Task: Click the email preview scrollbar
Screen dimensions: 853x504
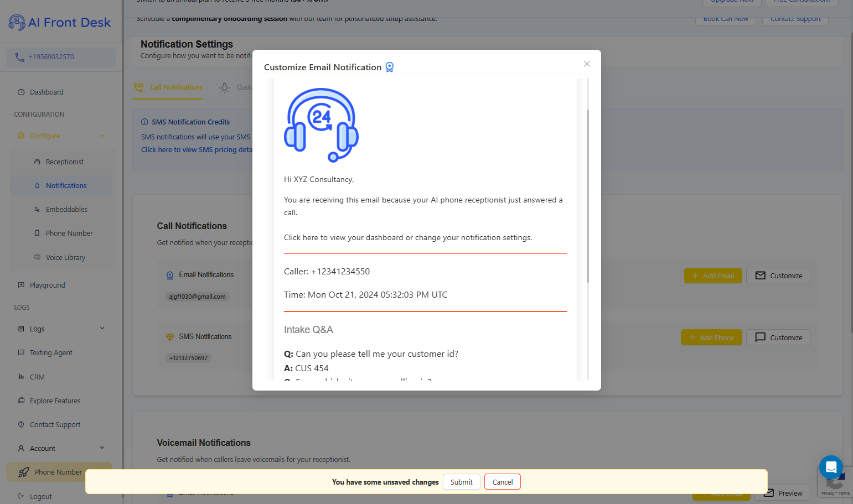Action: pos(587,196)
